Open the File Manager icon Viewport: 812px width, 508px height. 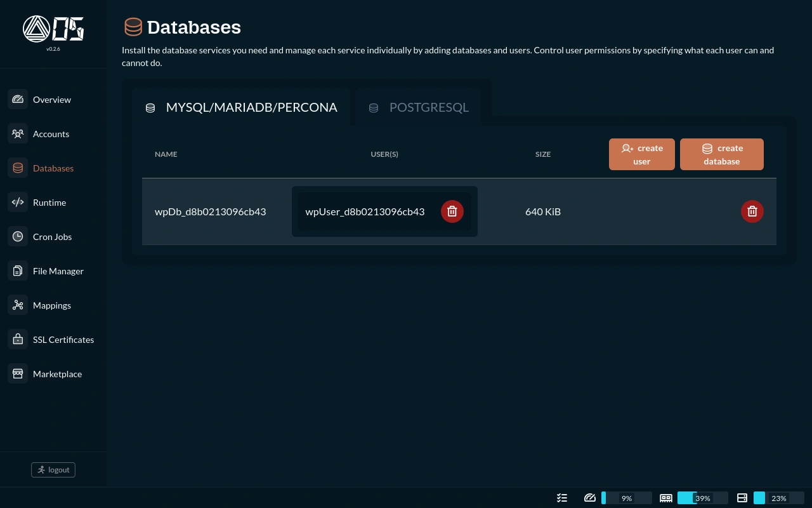[x=18, y=271]
